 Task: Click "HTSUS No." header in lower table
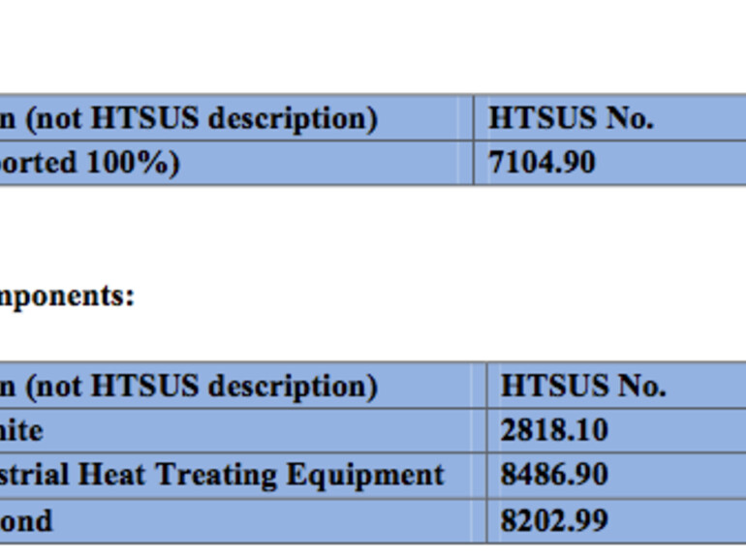(582, 387)
